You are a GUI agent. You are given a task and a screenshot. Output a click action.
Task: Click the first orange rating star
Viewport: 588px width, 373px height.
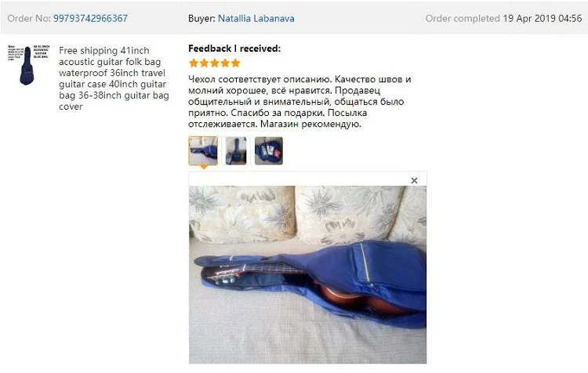click(x=194, y=63)
